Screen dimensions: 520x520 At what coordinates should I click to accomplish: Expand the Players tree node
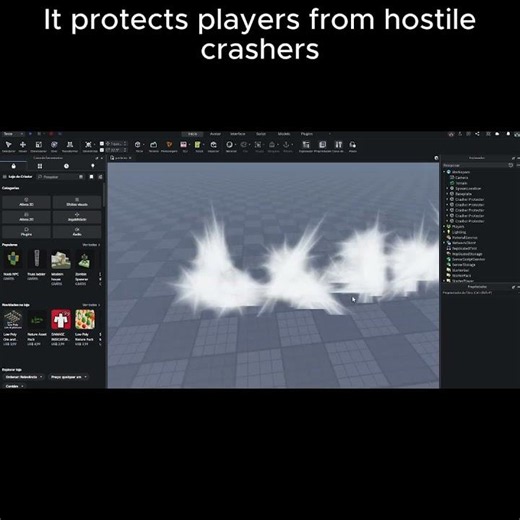coord(444,226)
